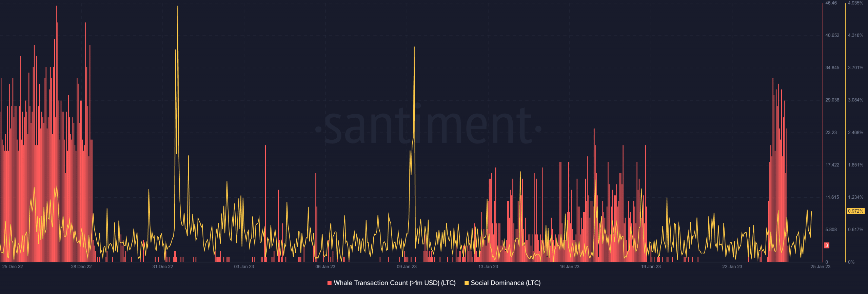Screen dimensions: 868x294
Task: Select the 03 Jan 23 date label
Action: [244, 267]
